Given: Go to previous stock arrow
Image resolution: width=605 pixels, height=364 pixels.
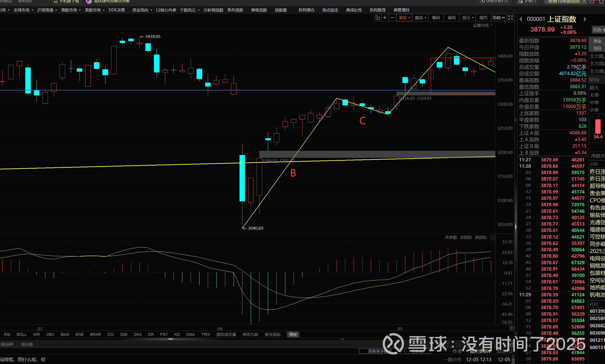Looking at the screenshot, I should [521, 19].
